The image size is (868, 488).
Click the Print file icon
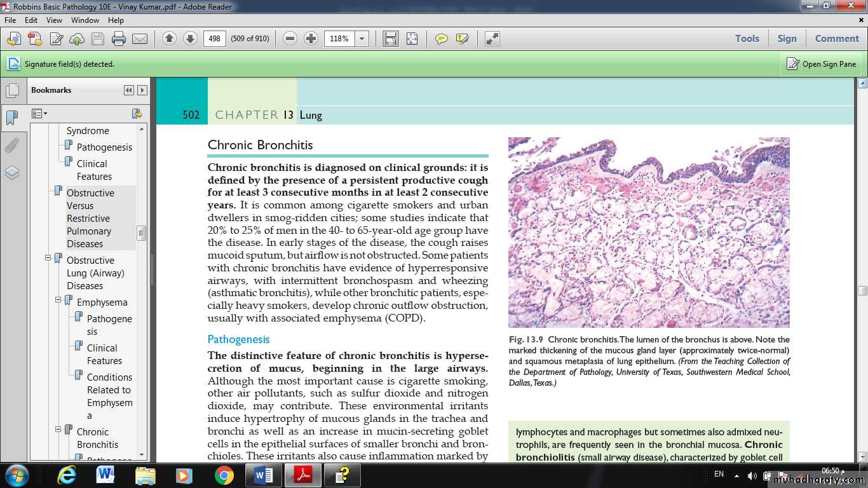(x=119, y=39)
